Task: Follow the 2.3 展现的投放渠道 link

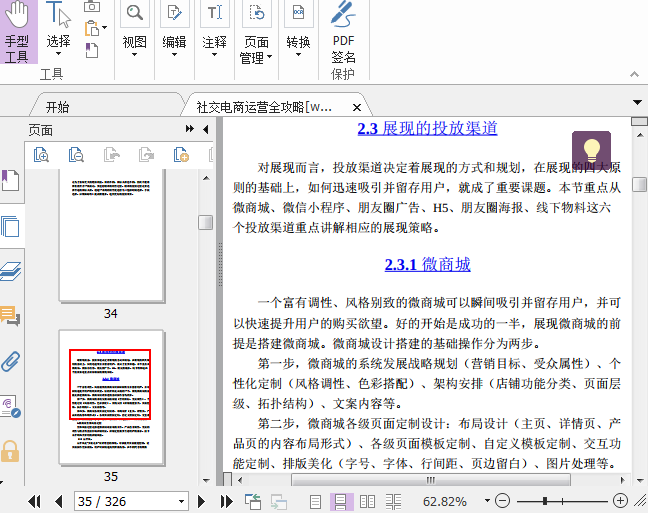Action: [427, 129]
